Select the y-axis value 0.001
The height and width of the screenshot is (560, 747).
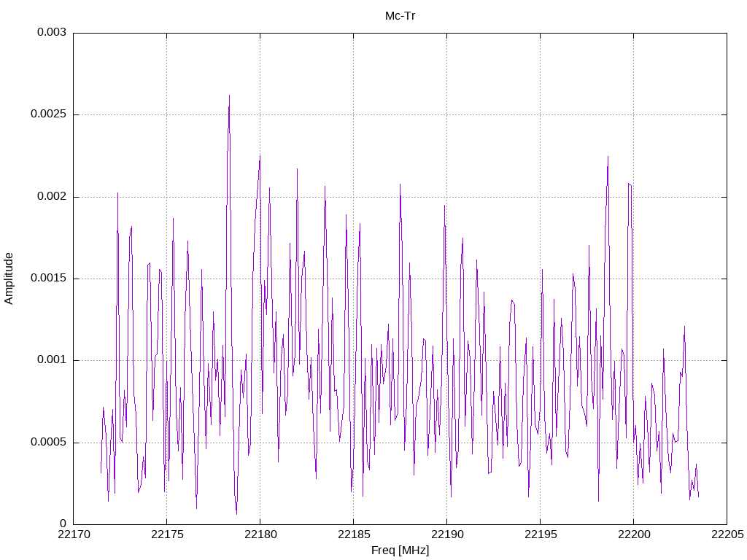52,360
